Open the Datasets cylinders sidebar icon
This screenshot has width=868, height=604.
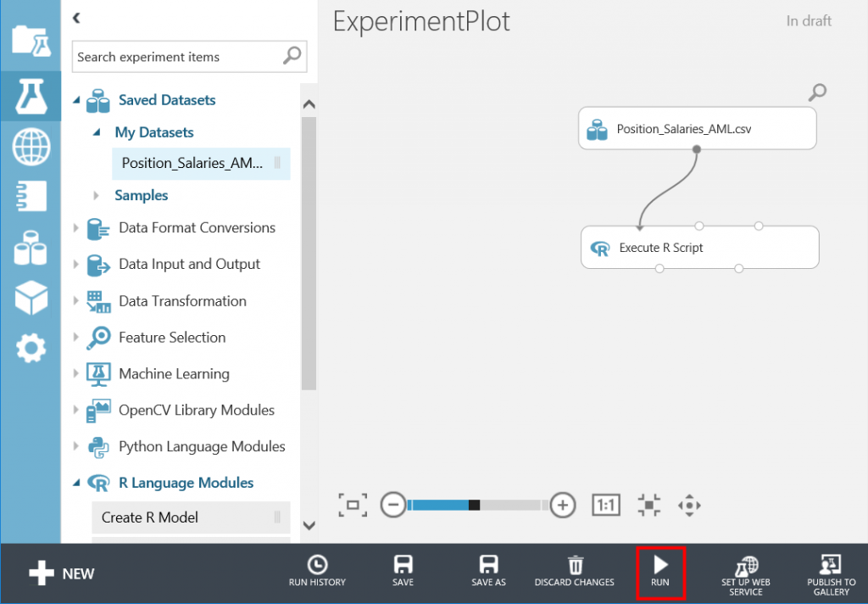coord(31,248)
